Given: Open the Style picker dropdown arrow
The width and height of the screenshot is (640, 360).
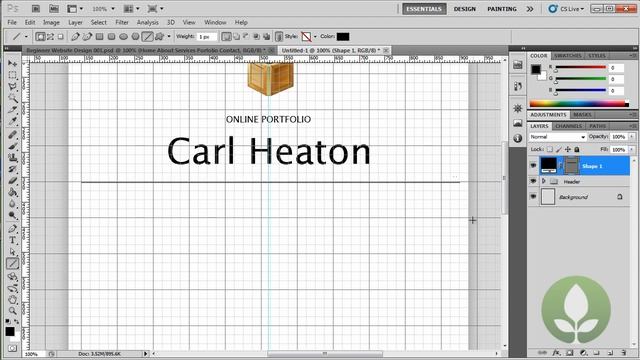Looking at the screenshot, I should (315, 37).
